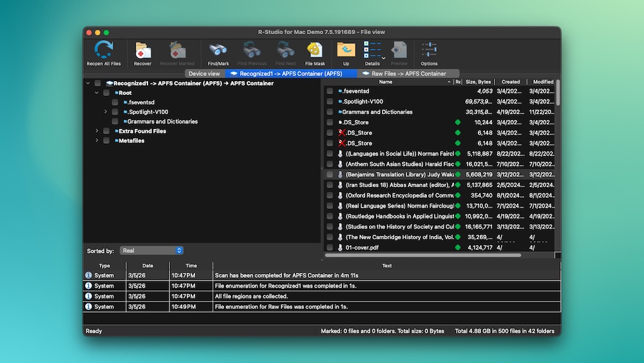The image size is (644, 363).
Task: Expand the Metafiles tree node
Action: pos(97,141)
